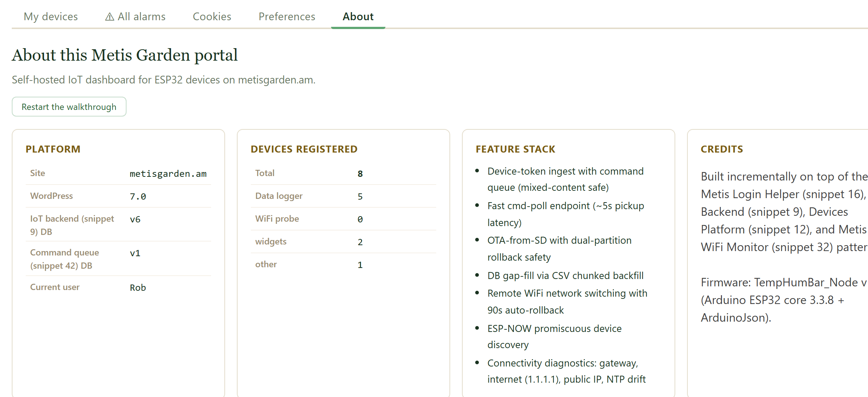Click the DEVICES REGISTERED heading
Screen dimensions: 868x397
[304, 149]
